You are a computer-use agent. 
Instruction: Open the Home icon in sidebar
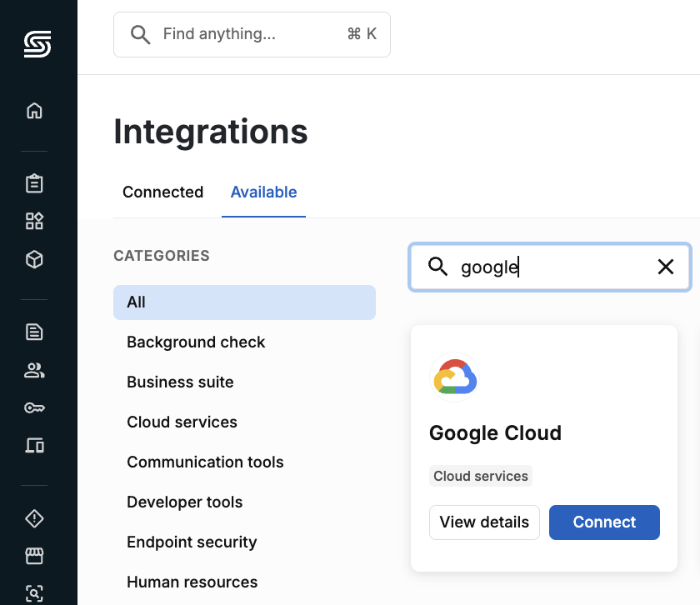tap(34, 111)
